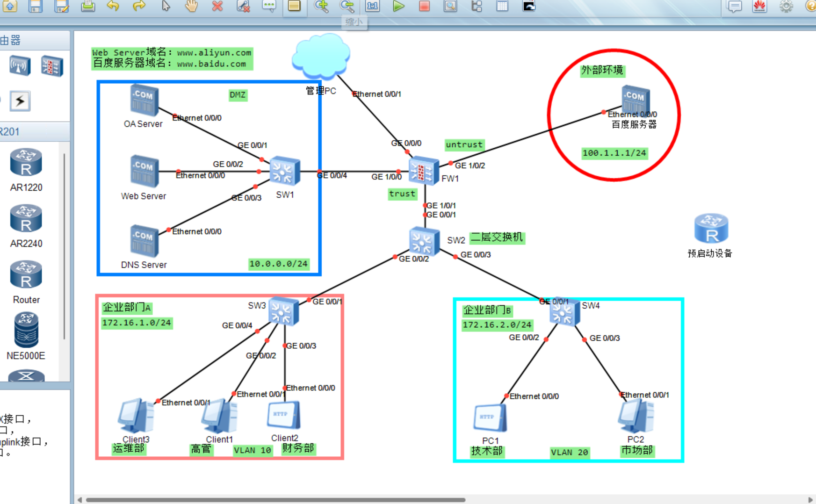The image size is (816, 504).
Task: Click the 外部环境 label
Action: point(602,70)
